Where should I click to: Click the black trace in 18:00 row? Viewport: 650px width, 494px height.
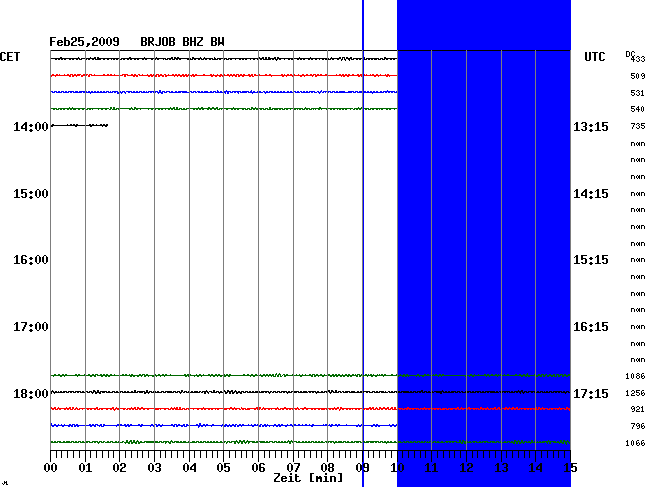[310, 392]
